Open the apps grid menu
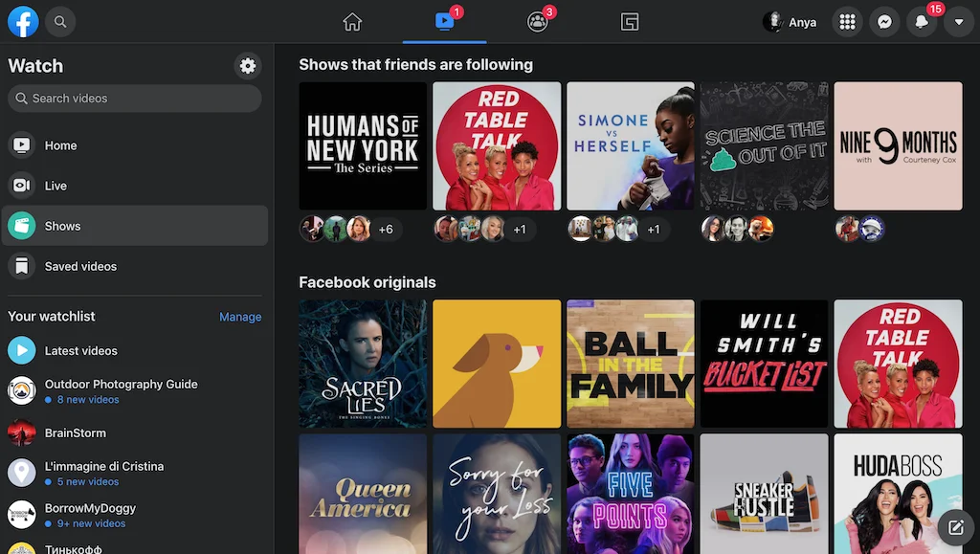980x554 pixels. click(x=848, y=22)
